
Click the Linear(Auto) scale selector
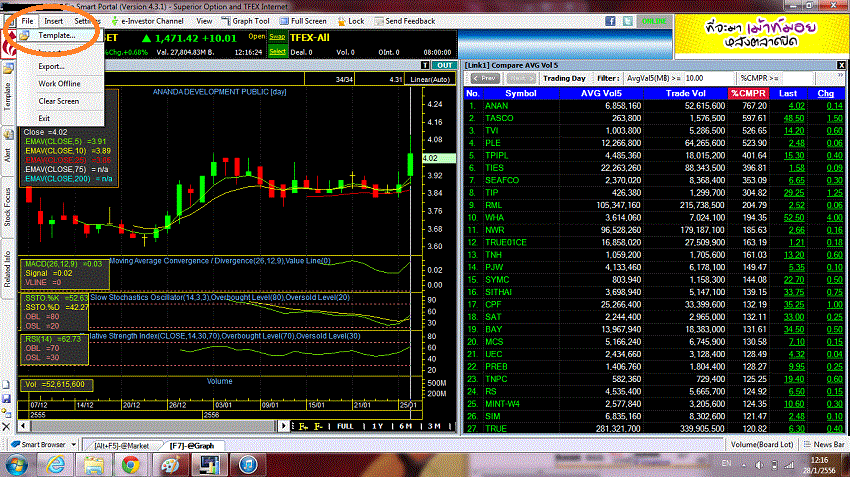tap(430, 79)
